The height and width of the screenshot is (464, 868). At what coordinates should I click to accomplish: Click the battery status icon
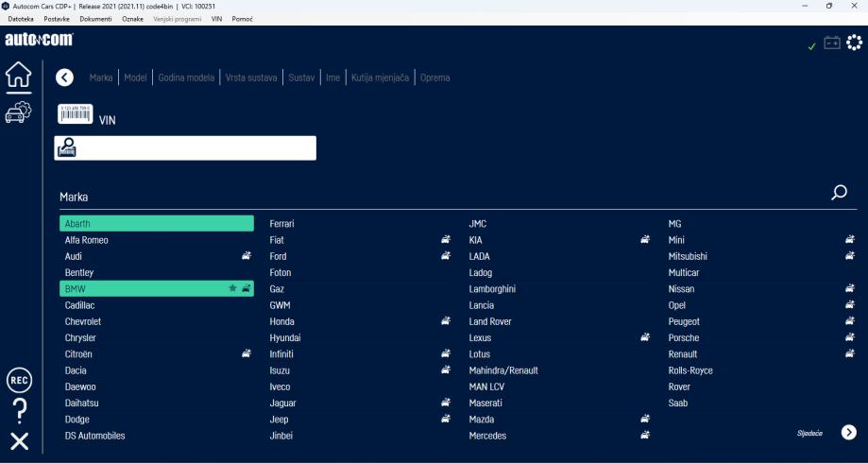[832, 43]
